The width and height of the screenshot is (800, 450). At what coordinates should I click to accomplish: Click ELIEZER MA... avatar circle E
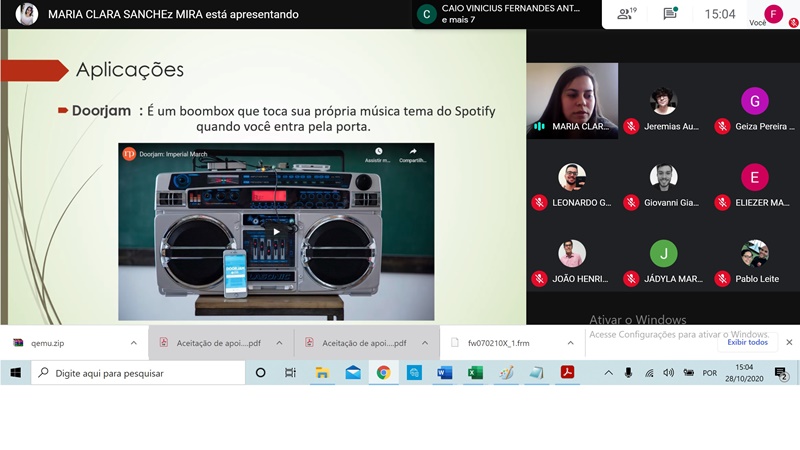[755, 177]
